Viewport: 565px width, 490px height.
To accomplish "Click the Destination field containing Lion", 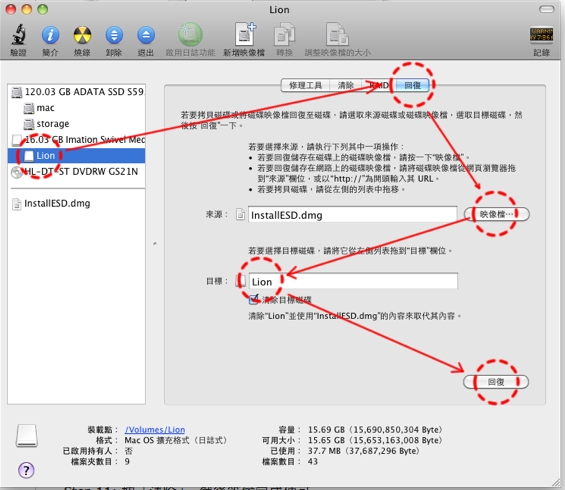I will pyautogui.click(x=353, y=281).
